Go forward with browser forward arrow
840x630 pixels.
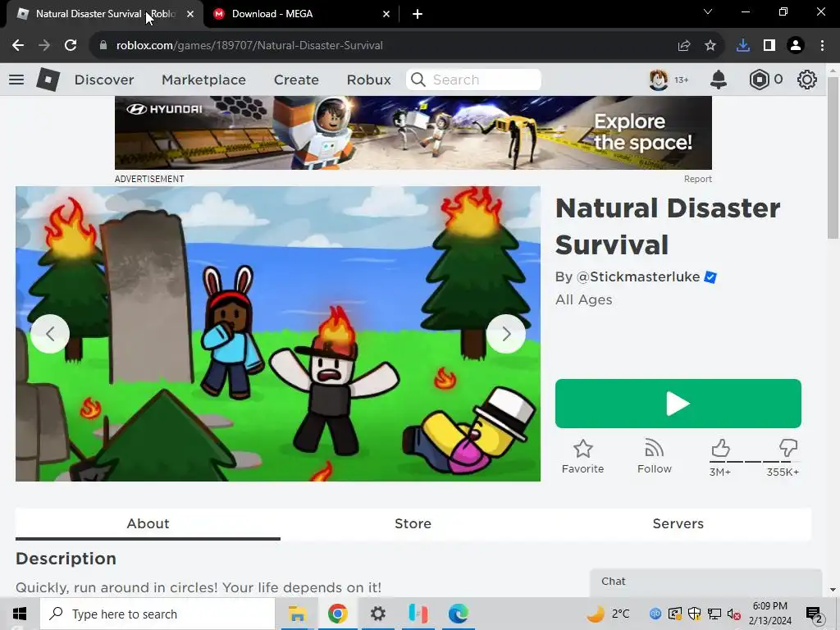click(x=44, y=46)
